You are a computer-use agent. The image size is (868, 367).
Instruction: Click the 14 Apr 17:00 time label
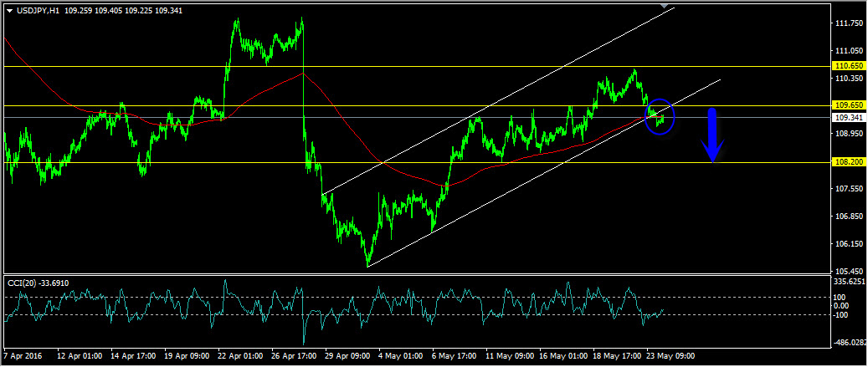click(133, 355)
